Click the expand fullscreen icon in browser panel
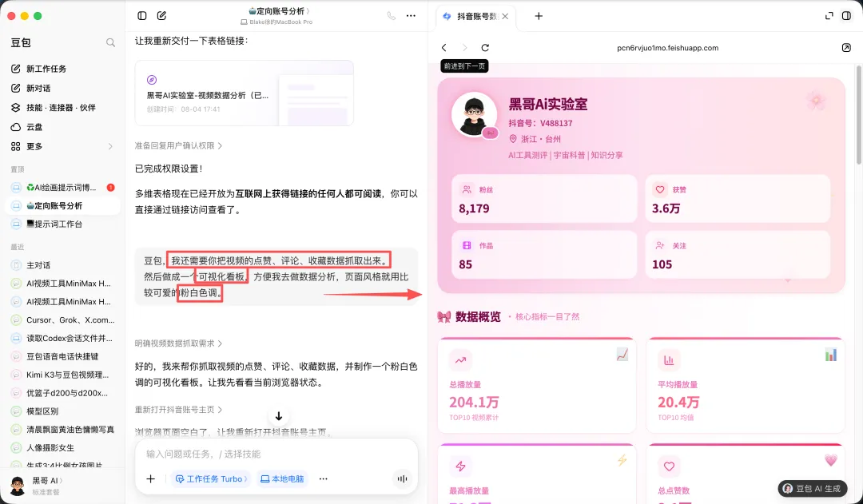The image size is (863, 504). coord(829,16)
